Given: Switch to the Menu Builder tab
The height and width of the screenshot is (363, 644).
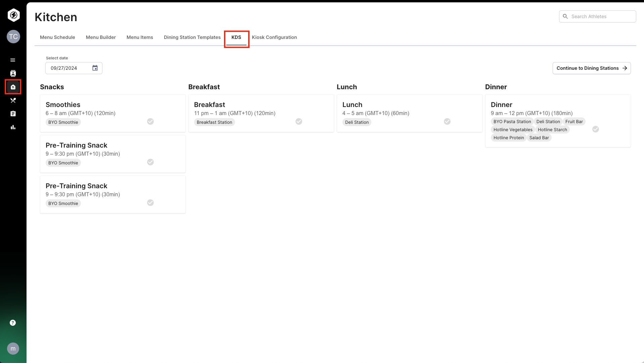Looking at the screenshot, I should [x=101, y=37].
